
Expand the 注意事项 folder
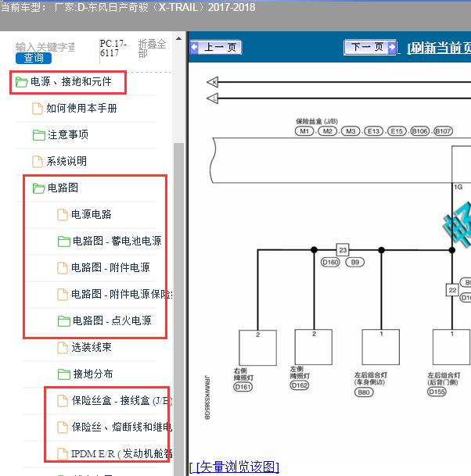click(68, 134)
